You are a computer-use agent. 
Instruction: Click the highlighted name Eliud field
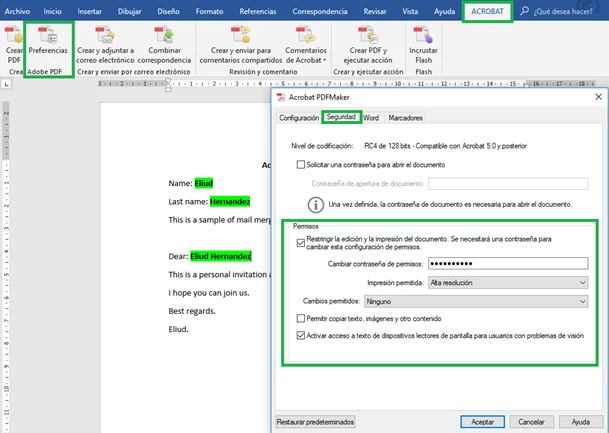204,183
